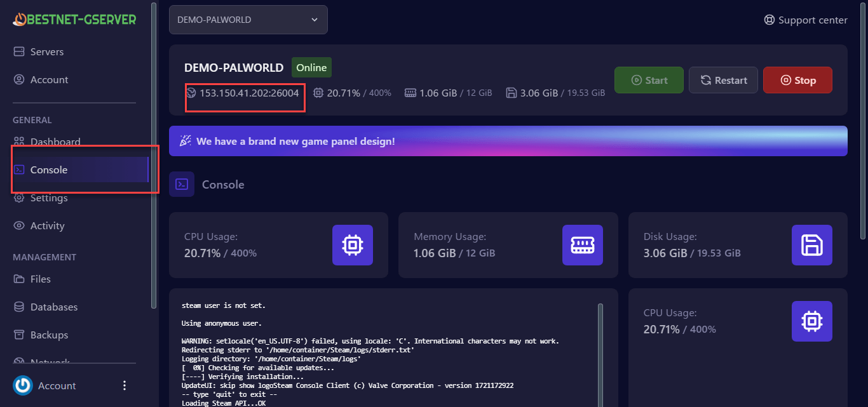
Task: Click the Files folder icon
Action: pyautogui.click(x=19, y=279)
